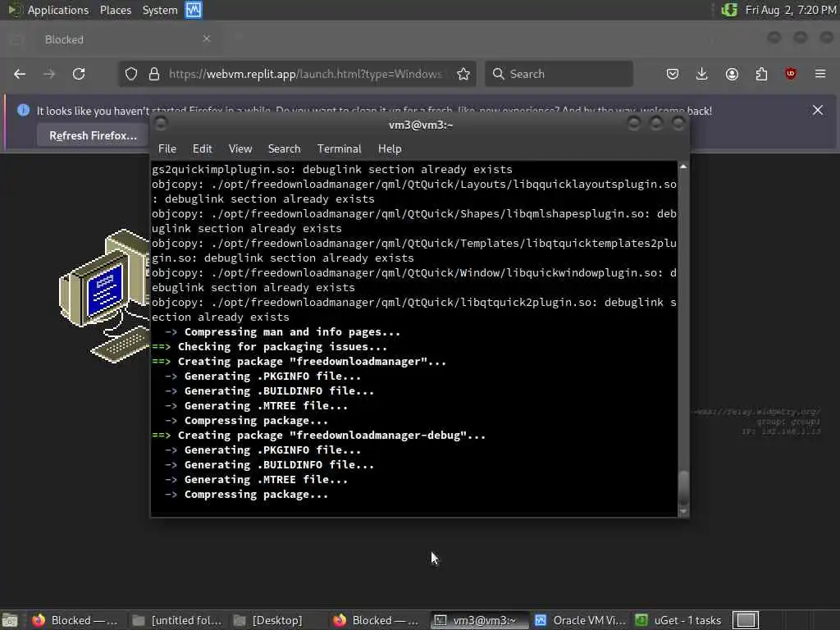840x630 pixels.
Task: Click the line Creating package "freedownloadmanager-debug"...
Action: coord(331,435)
